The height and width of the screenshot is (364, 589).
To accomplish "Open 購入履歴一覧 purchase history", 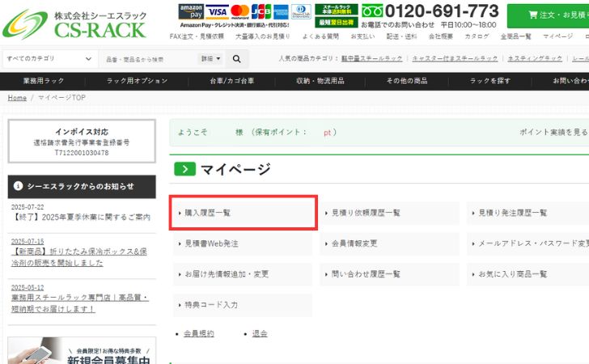I will pos(243,213).
